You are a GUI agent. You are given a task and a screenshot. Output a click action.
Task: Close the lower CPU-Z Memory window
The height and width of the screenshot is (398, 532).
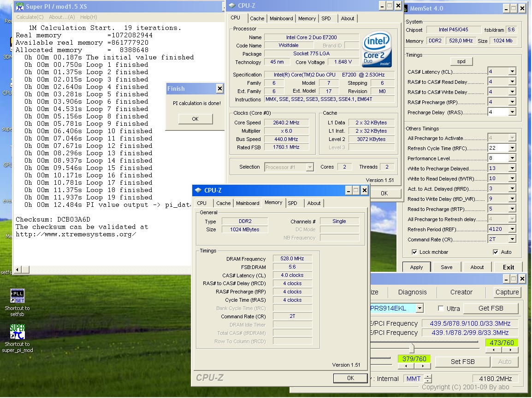[364, 190]
